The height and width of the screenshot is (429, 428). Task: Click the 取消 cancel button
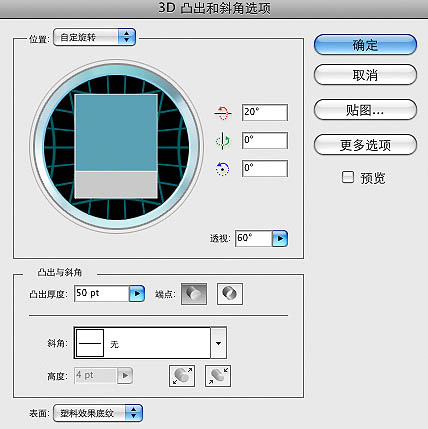tap(365, 75)
